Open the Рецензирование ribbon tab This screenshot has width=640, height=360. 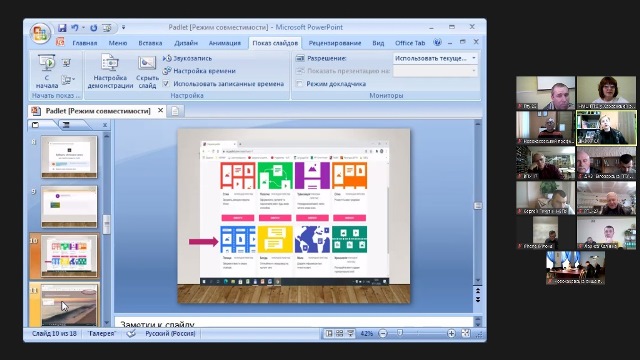(335, 43)
